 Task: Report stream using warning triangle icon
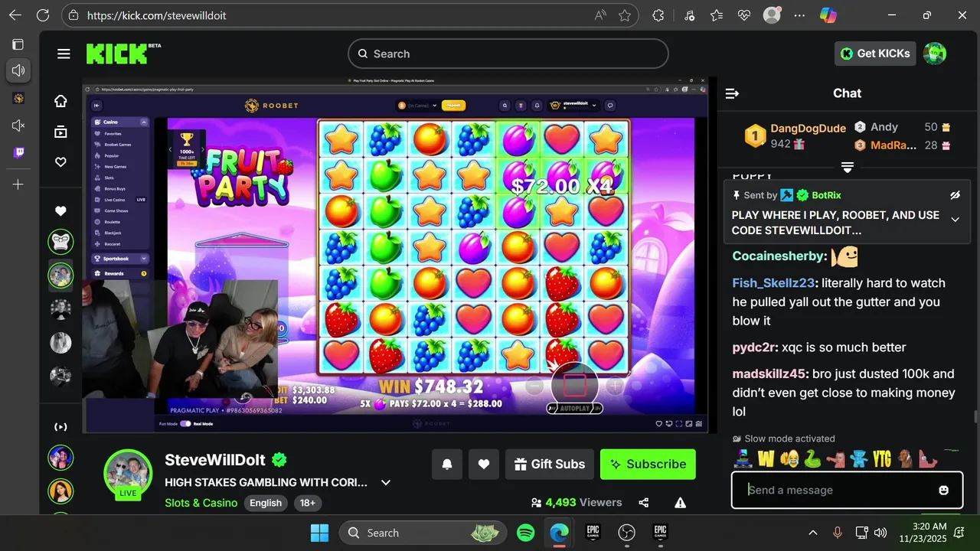pyautogui.click(x=680, y=503)
